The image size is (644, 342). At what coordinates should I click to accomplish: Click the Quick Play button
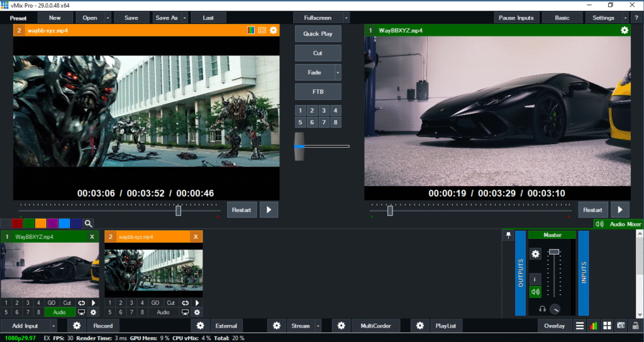pos(318,34)
